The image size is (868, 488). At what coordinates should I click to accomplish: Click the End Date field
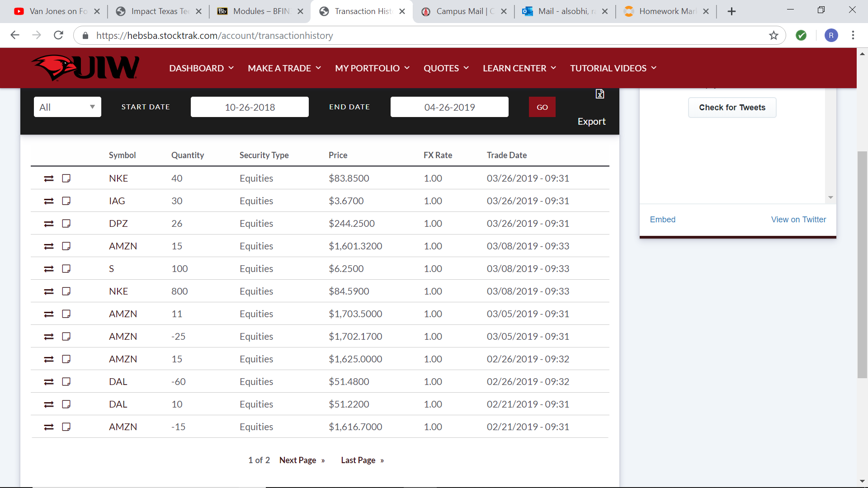click(x=449, y=107)
